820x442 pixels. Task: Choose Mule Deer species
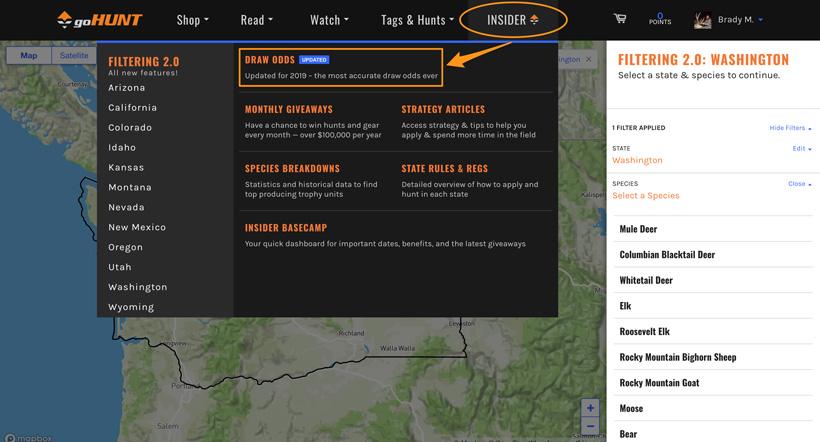713,229
